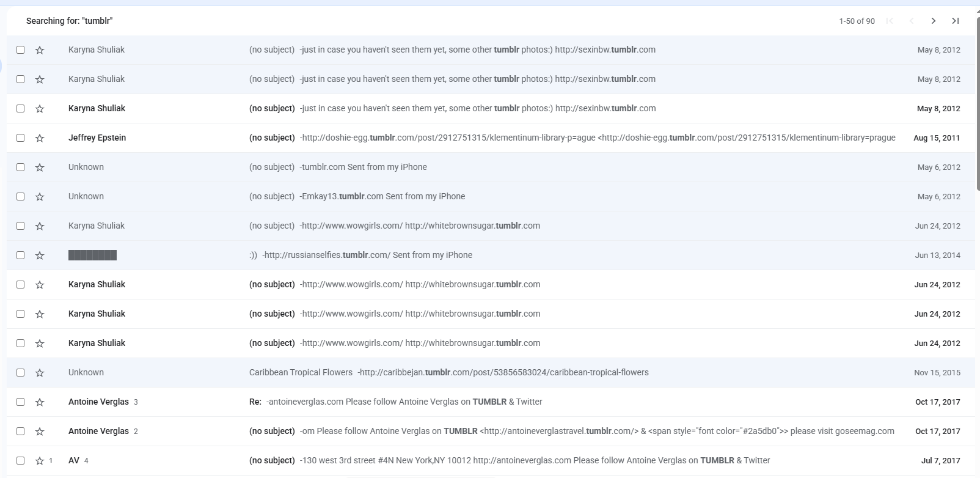This screenshot has height=478, width=980.
Task: Check the russianselfies email row
Action: [x=21, y=256]
